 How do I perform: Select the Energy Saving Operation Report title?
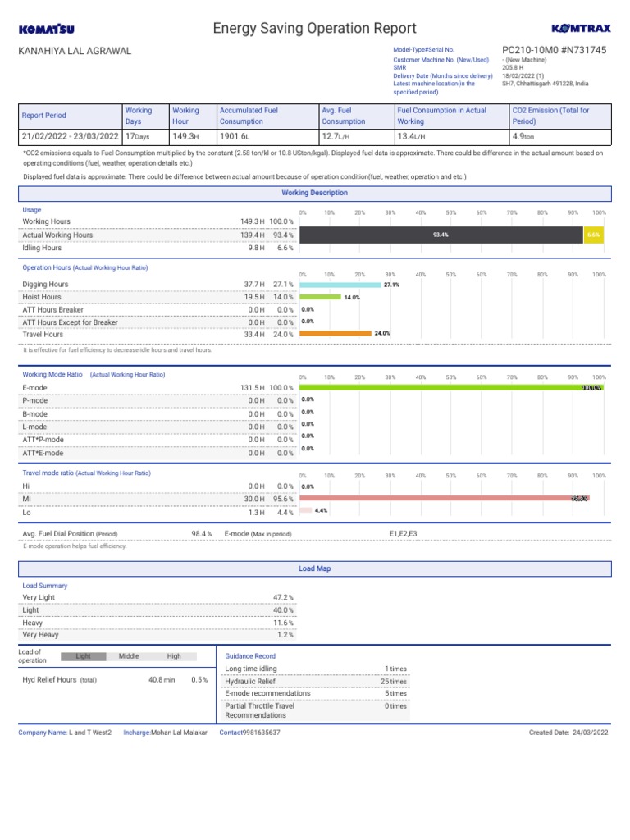[314, 28]
